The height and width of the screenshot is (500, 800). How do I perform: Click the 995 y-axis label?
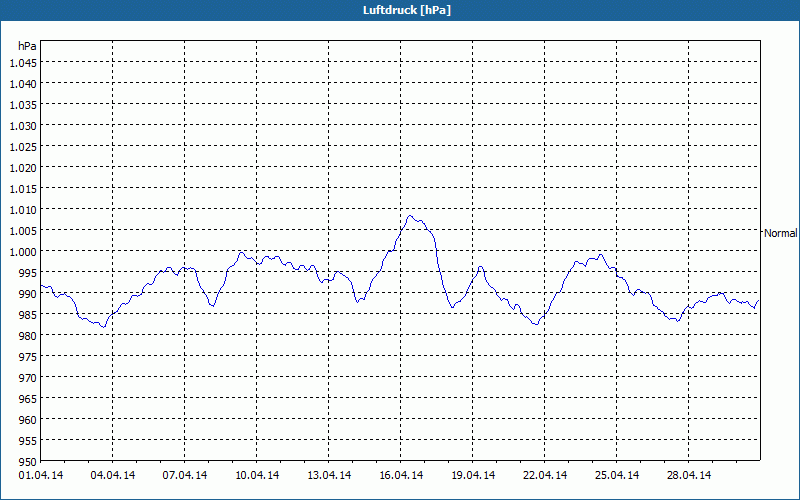[x=28, y=272]
